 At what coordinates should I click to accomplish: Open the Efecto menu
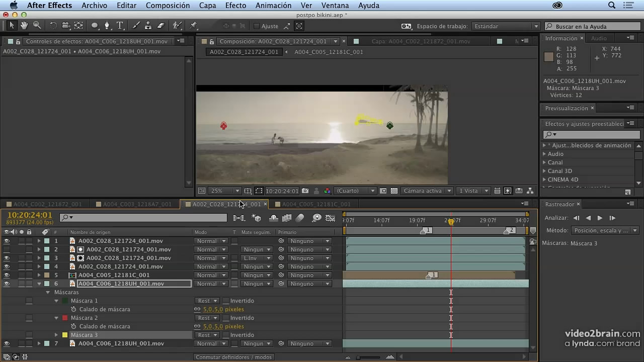coord(235,6)
